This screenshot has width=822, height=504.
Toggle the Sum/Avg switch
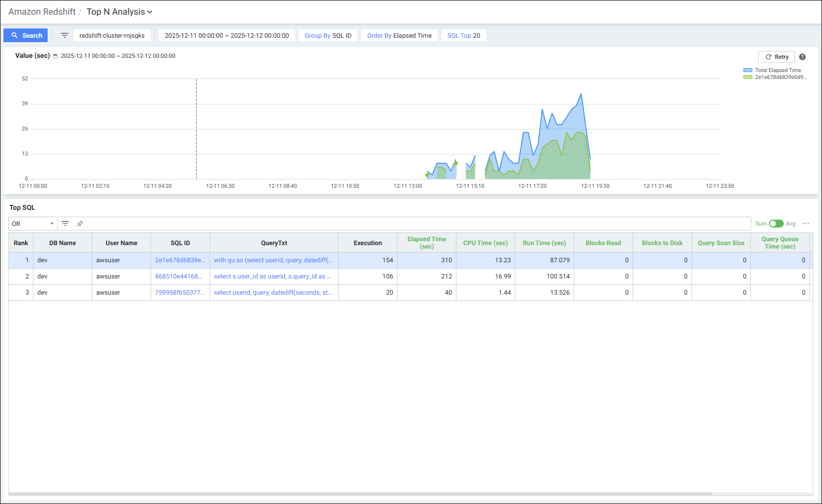point(776,224)
